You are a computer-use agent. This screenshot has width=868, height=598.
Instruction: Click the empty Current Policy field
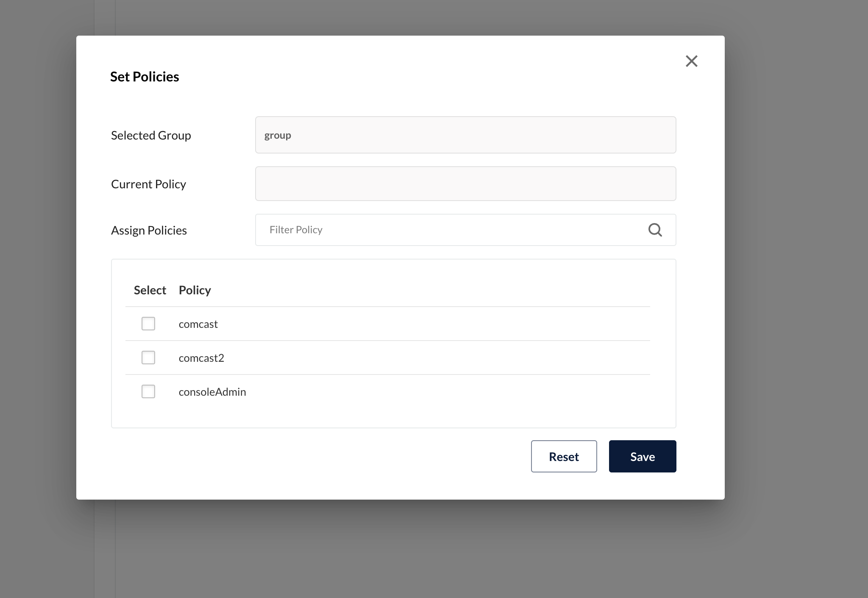tap(465, 184)
